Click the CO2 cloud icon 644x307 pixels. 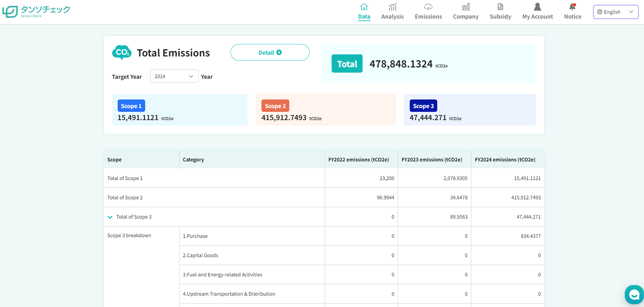pyautogui.click(x=121, y=52)
